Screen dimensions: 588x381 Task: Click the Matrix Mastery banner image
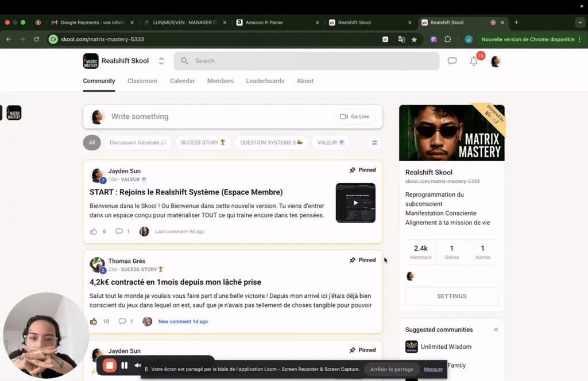(x=451, y=133)
